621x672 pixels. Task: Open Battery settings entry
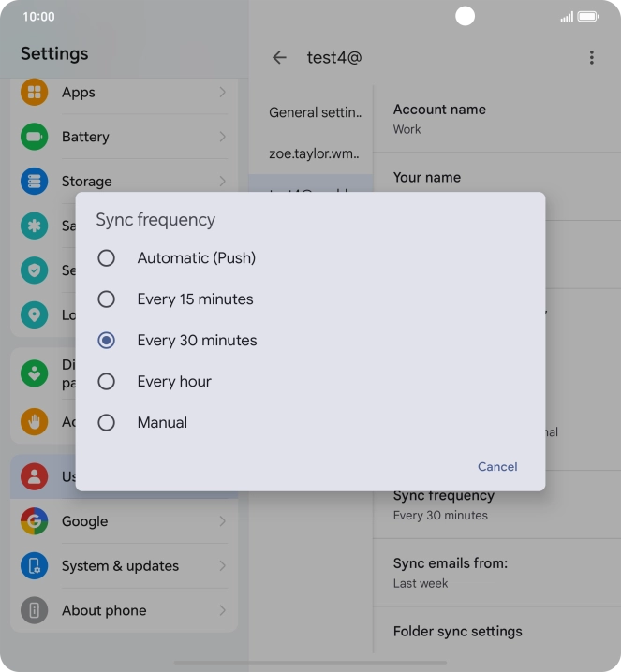point(124,137)
